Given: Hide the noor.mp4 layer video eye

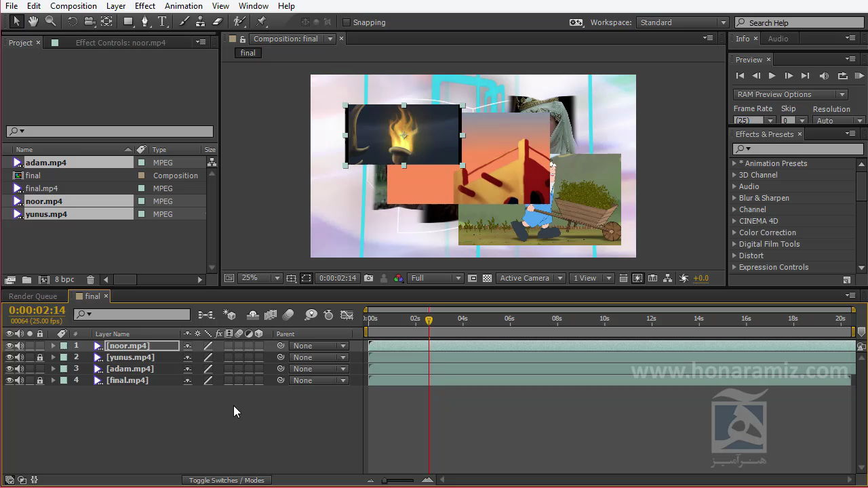Looking at the screenshot, I should [x=9, y=346].
